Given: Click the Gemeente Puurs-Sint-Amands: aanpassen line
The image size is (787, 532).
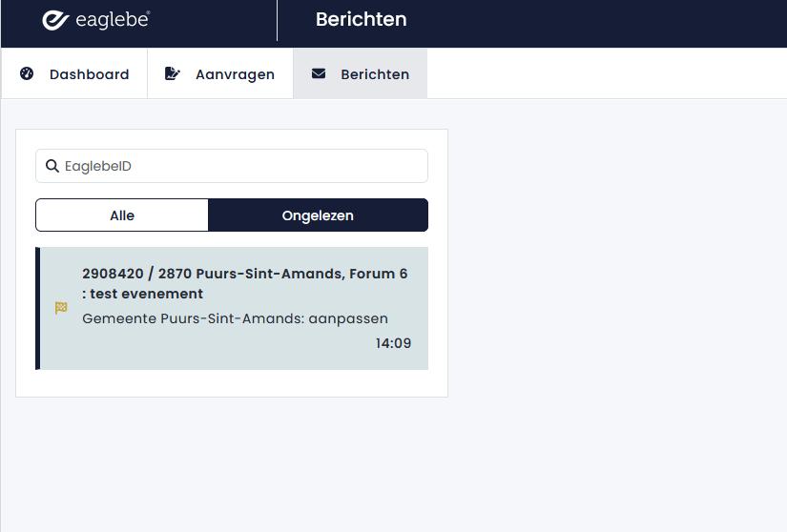Looking at the screenshot, I should click(x=235, y=318).
